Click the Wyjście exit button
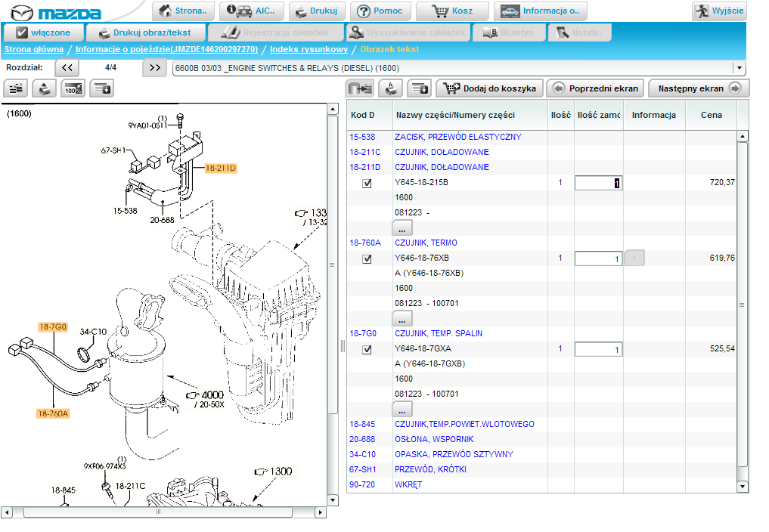The width and height of the screenshot is (769, 532). pos(719,11)
